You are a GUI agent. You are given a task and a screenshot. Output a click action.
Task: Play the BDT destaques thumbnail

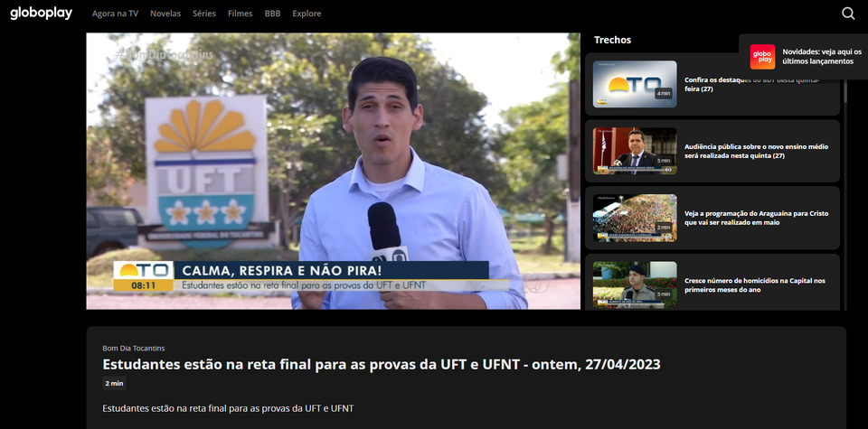pos(635,84)
